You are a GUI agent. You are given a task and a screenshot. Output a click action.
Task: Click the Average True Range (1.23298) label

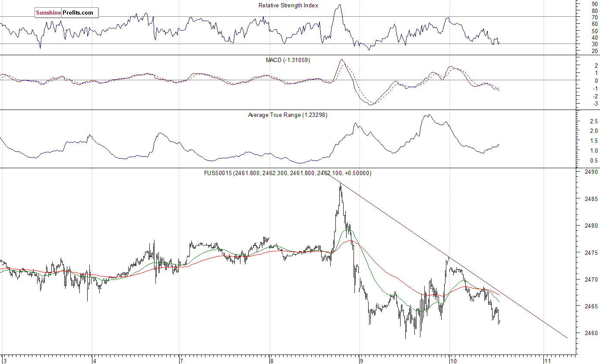pos(287,115)
